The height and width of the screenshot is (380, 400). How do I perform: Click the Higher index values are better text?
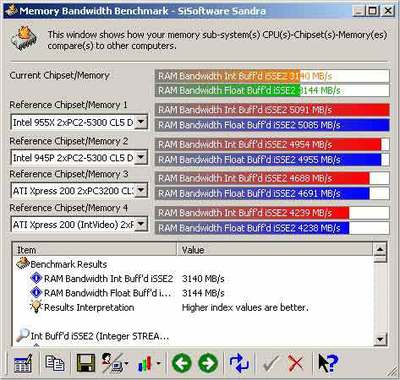(245, 307)
